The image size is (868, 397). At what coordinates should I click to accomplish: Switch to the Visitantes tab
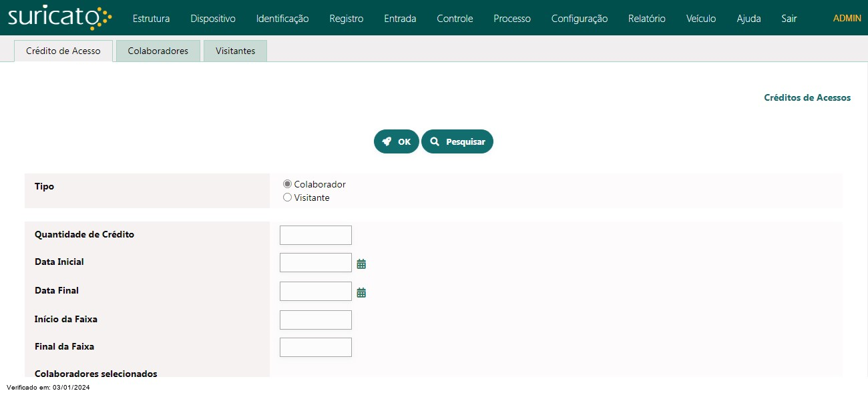(235, 51)
